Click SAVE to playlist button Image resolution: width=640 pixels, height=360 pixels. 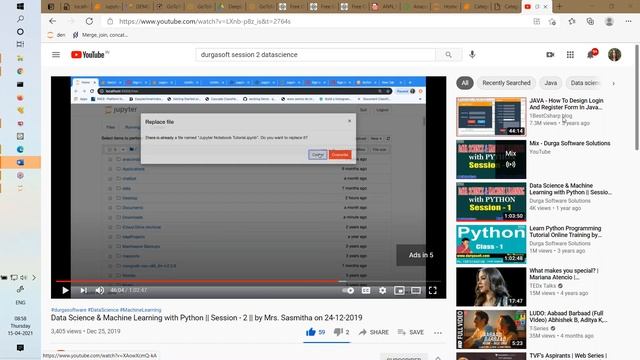click(x=411, y=332)
